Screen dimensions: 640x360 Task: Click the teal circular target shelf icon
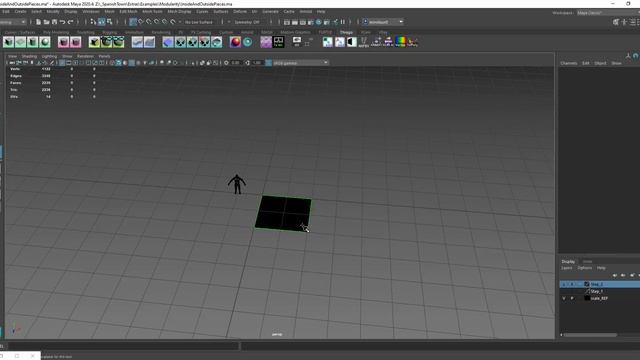247,42
